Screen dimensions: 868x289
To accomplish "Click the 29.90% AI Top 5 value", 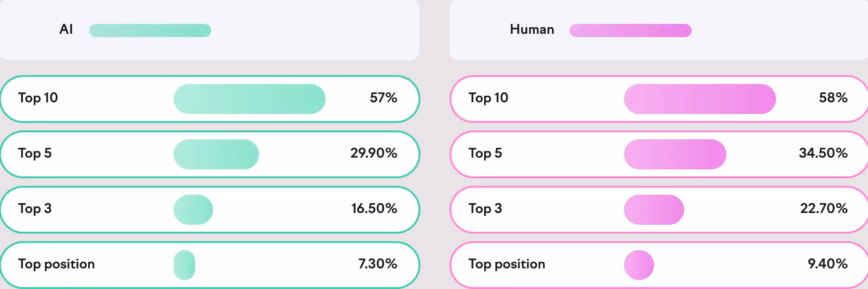I will [x=374, y=153].
